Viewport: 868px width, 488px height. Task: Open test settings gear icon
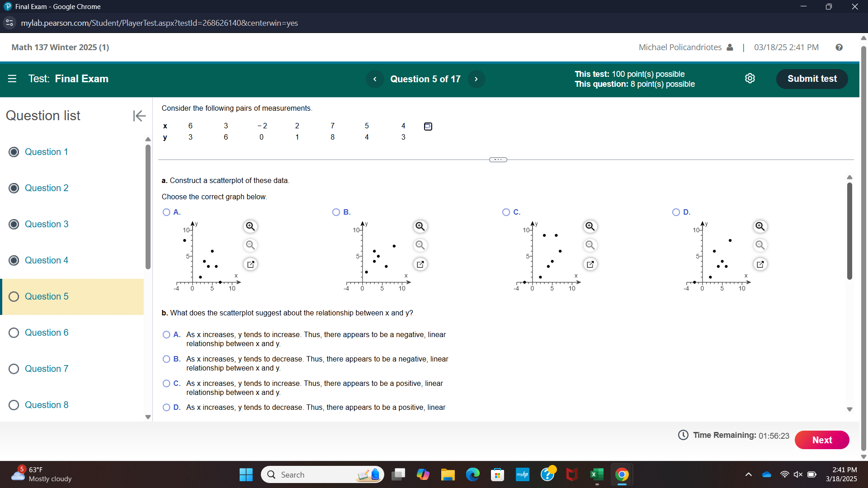(x=750, y=79)
